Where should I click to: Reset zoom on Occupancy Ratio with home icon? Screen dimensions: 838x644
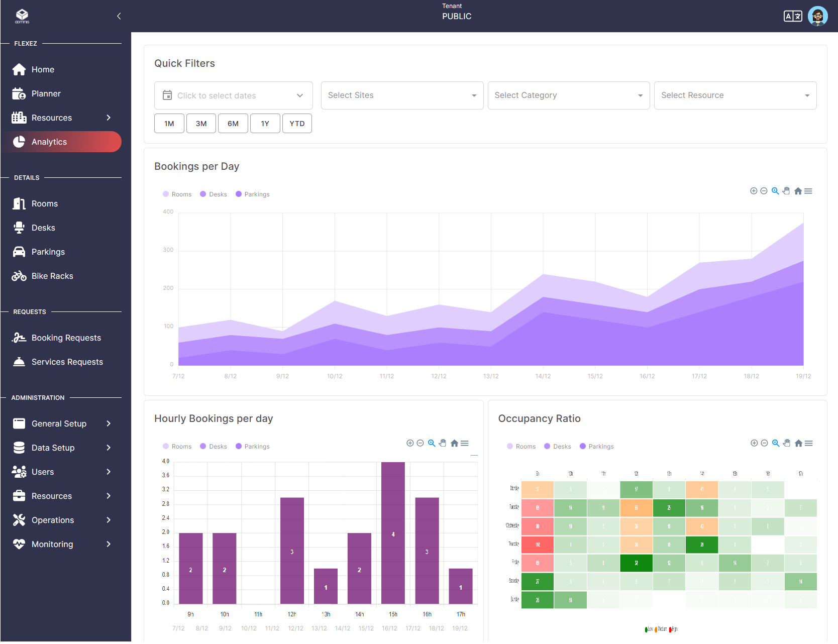pyautogui.click(x=798, y=443)
